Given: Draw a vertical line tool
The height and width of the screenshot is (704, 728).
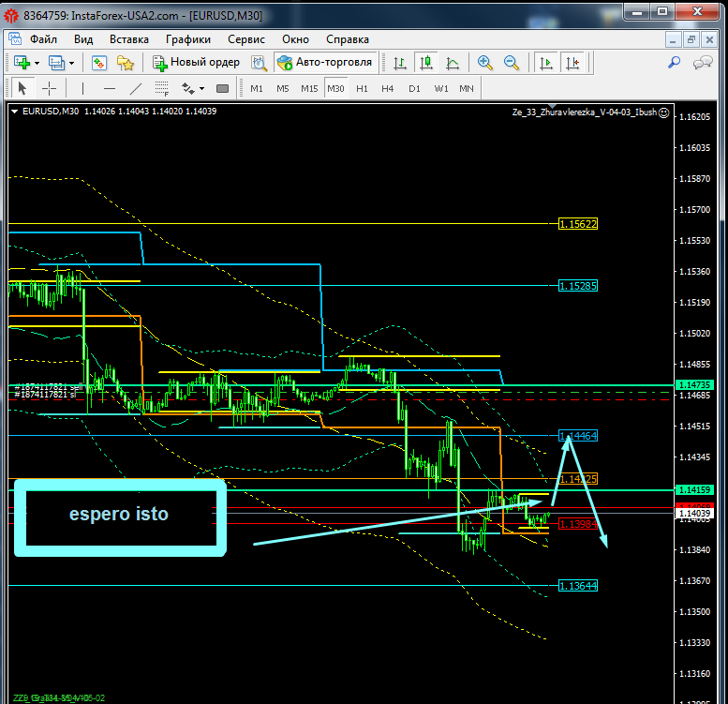Looking at the screenshot, I should [x=83, y=88].
